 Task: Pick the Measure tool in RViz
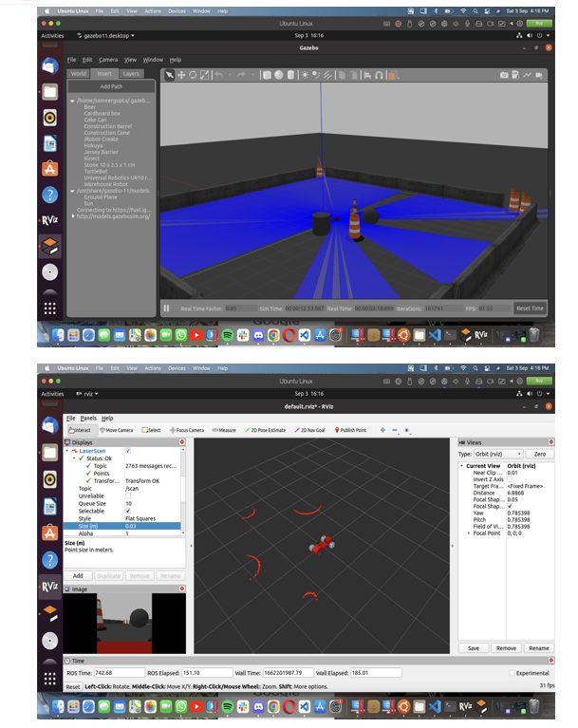224,430
